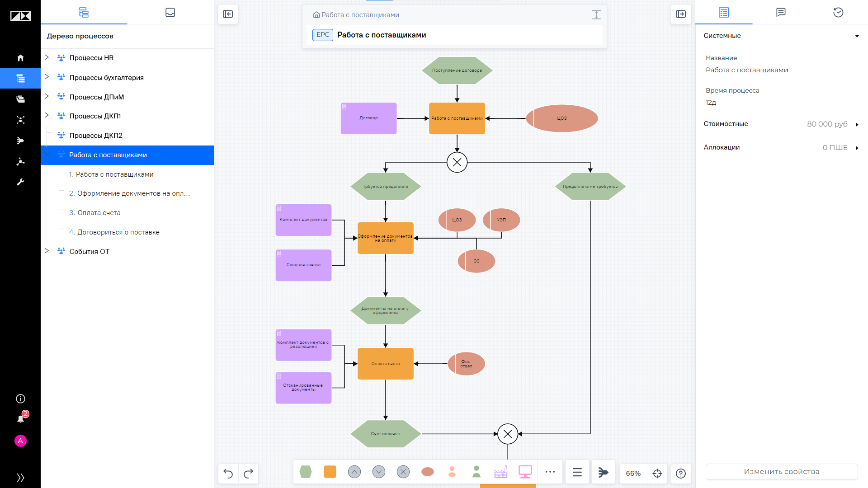Image resolution: width=868 pixels, height=488 pixels.
Task: Switch to the comments tab
Action: pyautogui.click(x=781, y=12)
